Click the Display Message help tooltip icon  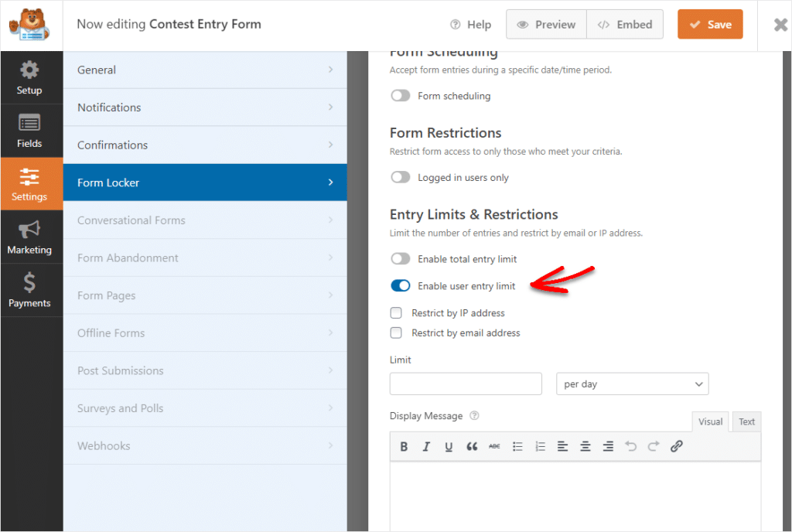[x=474, y=415]
